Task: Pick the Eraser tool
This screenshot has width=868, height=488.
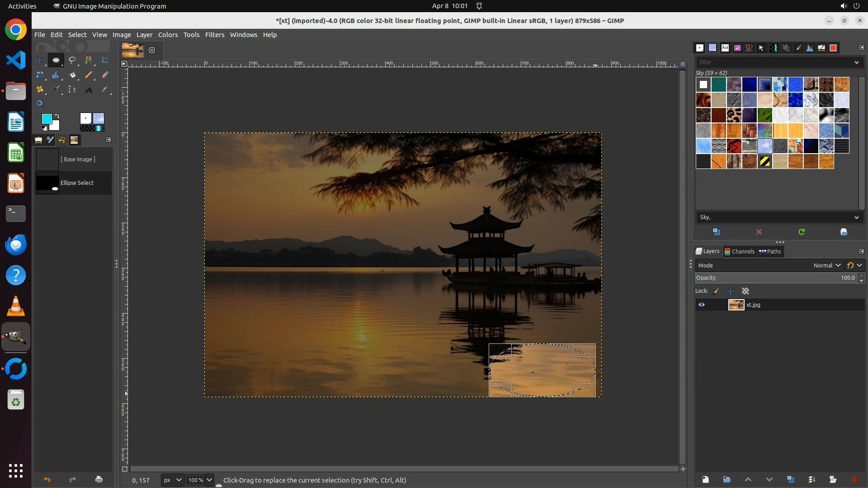Action: [x=105, y=75]
